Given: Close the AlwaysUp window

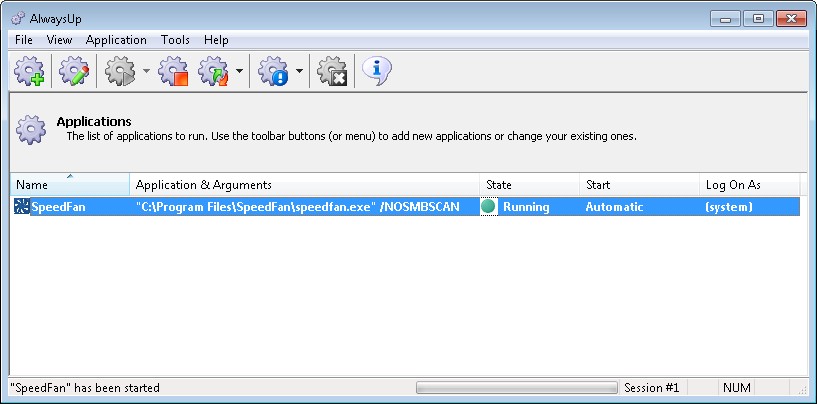Looking at the screenshot, I should pyautogui.click(x=791, y=19).
